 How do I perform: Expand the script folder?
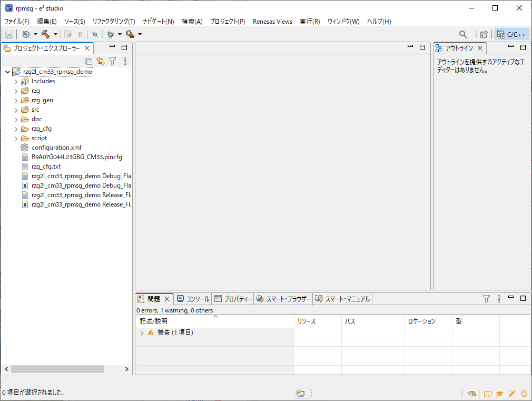pyautogui.click(x=16, y=139)
